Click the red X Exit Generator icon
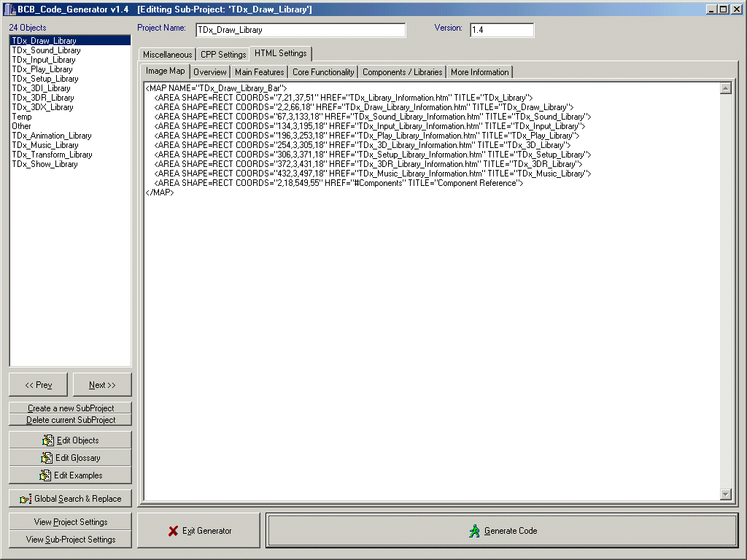Screen dimensions: 747x560 click(x=173, y=531)
